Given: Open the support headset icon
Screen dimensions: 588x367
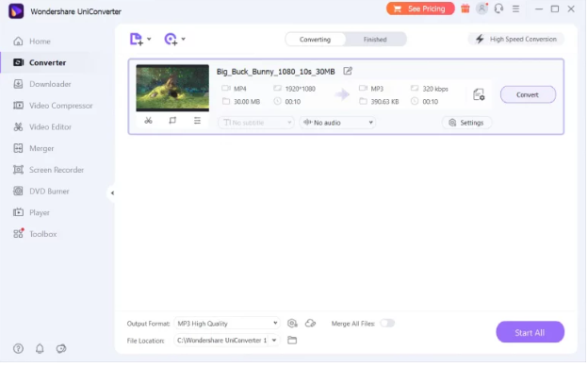Looking at the screenshot, I should coord(498,8).
